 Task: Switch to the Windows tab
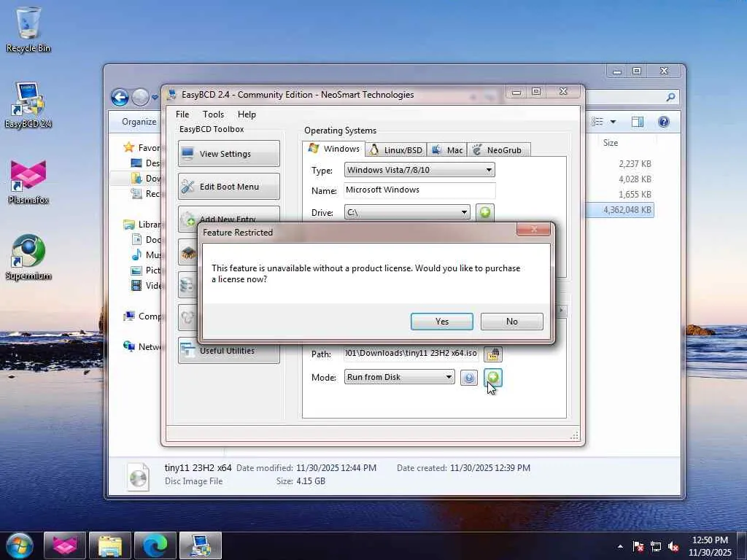coord(333,149)
